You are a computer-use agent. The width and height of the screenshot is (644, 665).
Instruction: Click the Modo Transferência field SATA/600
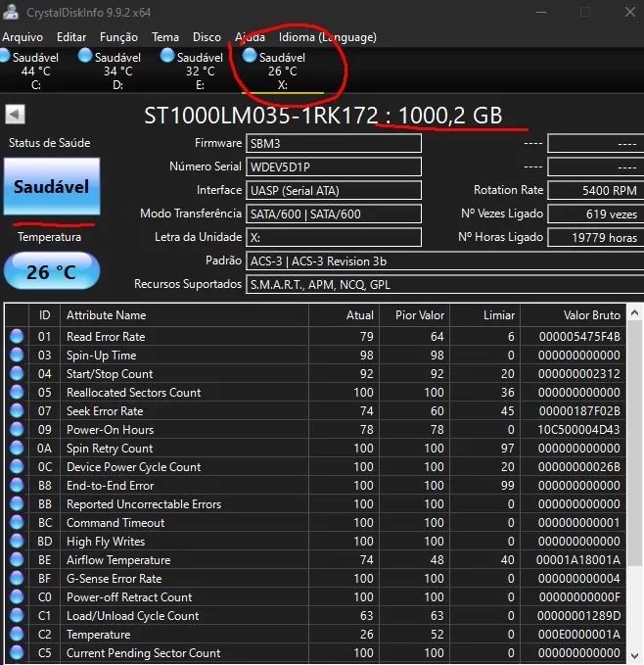(x=334, y=214)
